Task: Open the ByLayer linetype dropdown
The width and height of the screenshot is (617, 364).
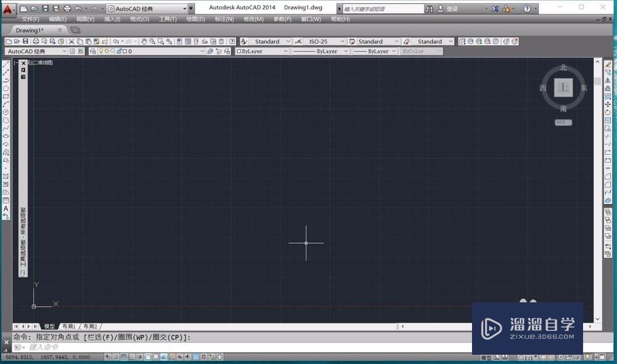Action: click(x=346, y=51)
